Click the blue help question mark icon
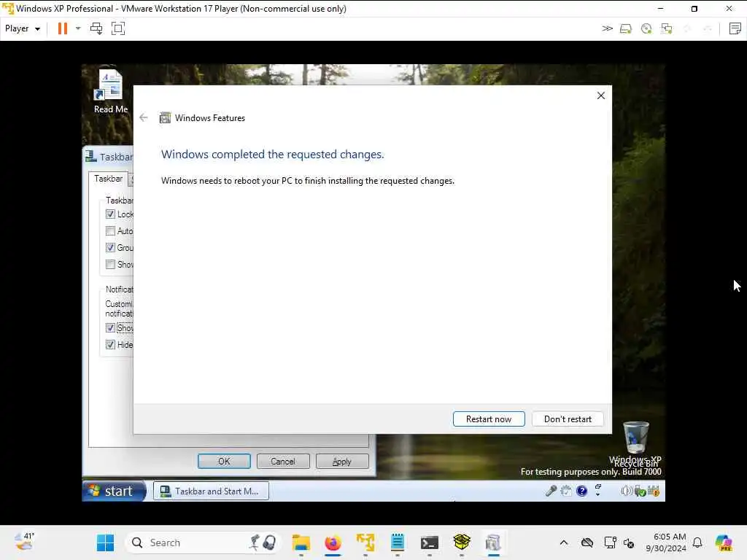This screenshot has height=560, width=747. [581, 491]
